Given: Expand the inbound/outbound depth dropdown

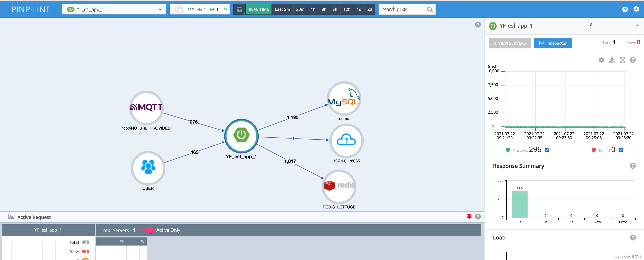Looking at the screenshot, I should coord(226,10).
